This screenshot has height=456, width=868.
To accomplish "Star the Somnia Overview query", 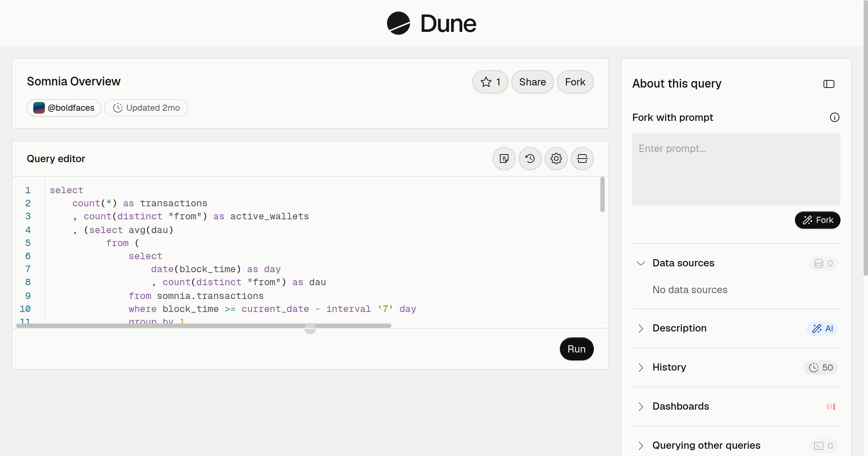I will pos(490,82).
